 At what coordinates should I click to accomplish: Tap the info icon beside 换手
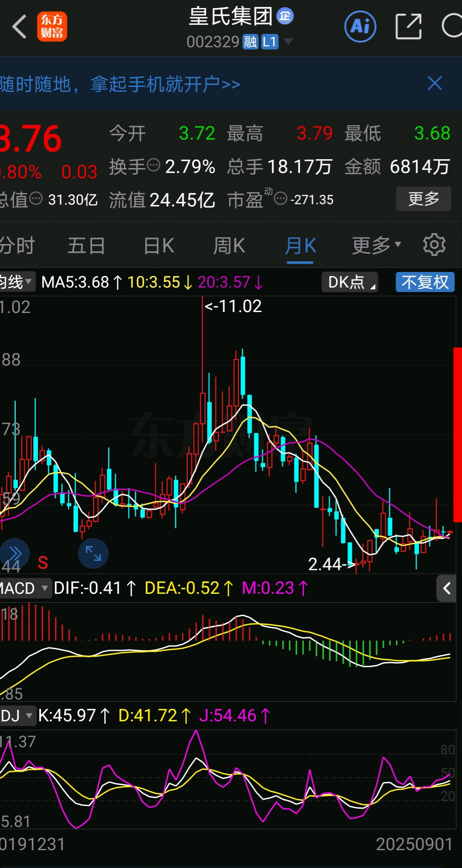click(153, 165)
